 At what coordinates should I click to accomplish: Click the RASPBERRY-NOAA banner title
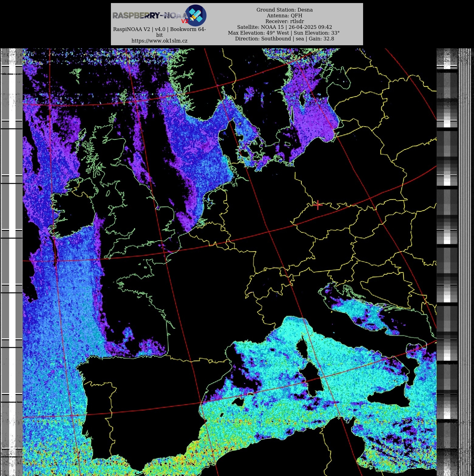[150, 15]
